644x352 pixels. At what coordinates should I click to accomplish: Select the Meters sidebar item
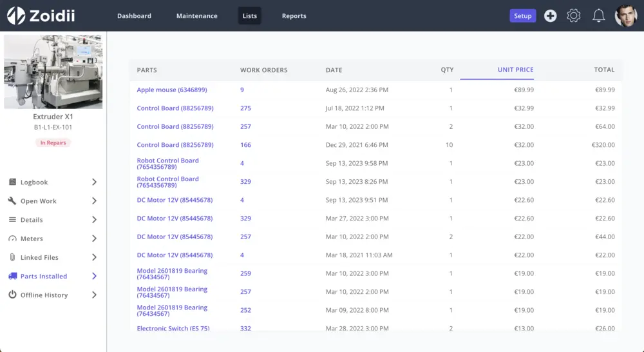click(x=53, y=239)
